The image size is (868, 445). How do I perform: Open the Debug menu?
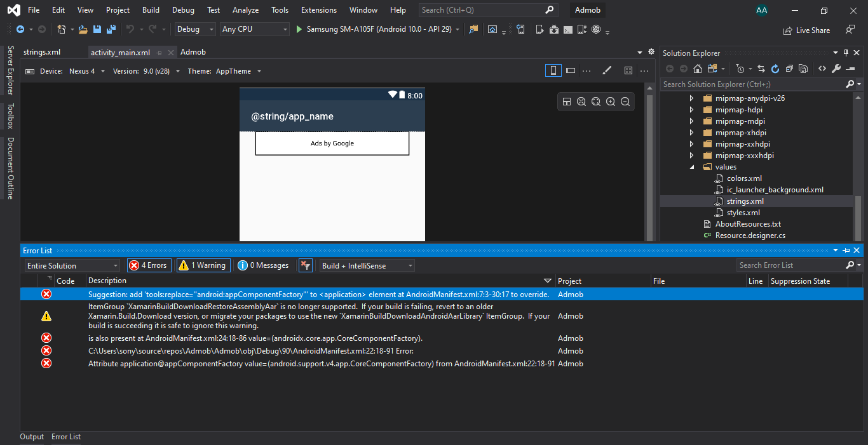[183, 10]
